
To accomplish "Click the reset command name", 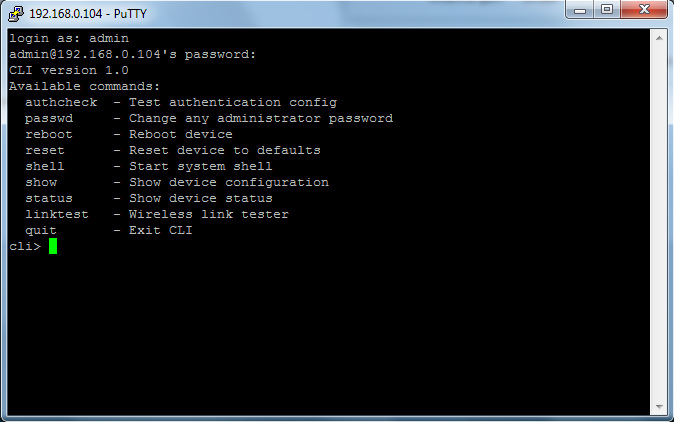I will (x=45, y=150).
